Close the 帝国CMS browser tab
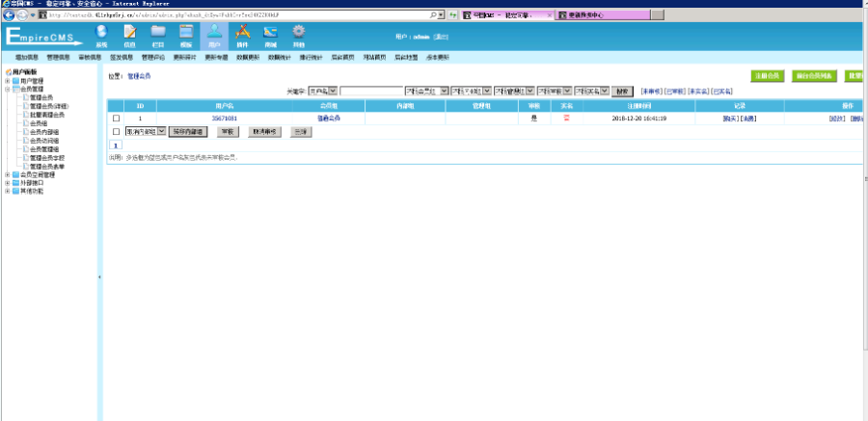 (549, 15)
